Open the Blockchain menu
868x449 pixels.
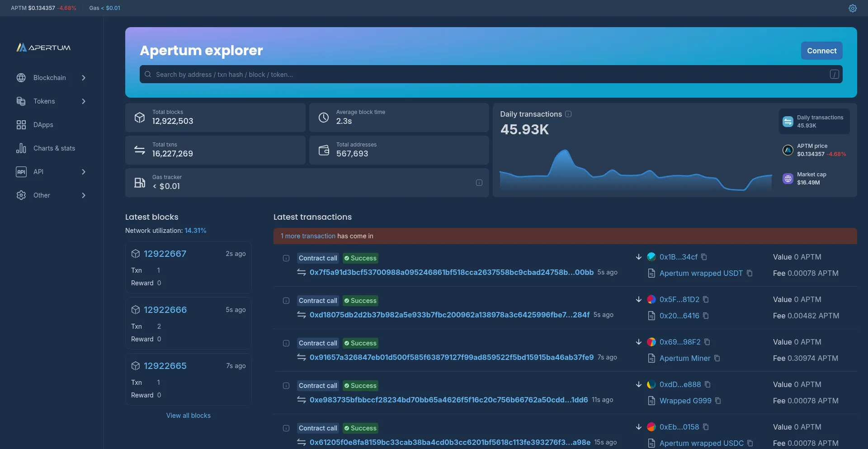pos(52,78)
